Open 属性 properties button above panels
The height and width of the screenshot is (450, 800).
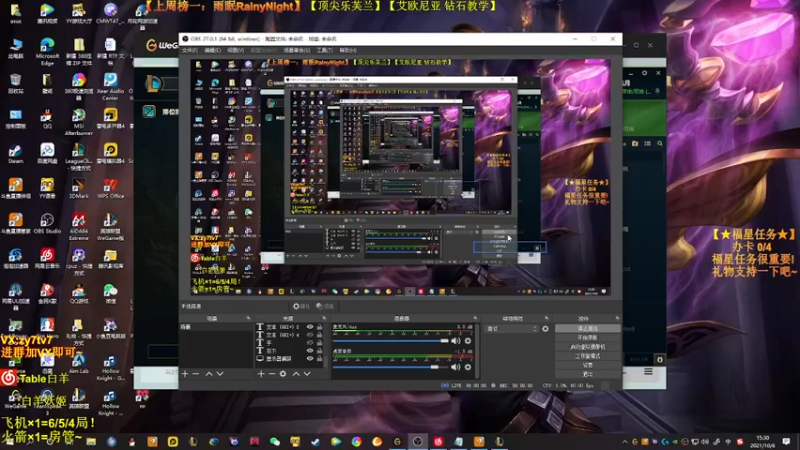pyautogui.click(x=301, y=306)
